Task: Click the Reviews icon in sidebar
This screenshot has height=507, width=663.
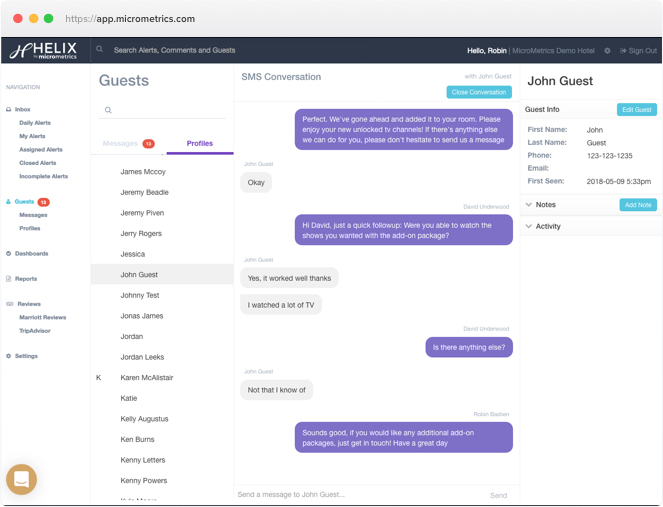Action: [9, 304]
